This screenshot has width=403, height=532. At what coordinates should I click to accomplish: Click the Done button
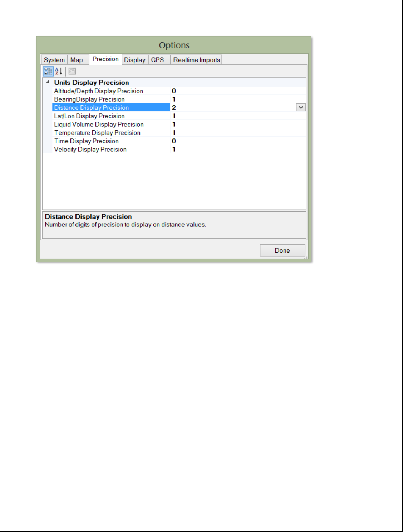click(282, 250)
